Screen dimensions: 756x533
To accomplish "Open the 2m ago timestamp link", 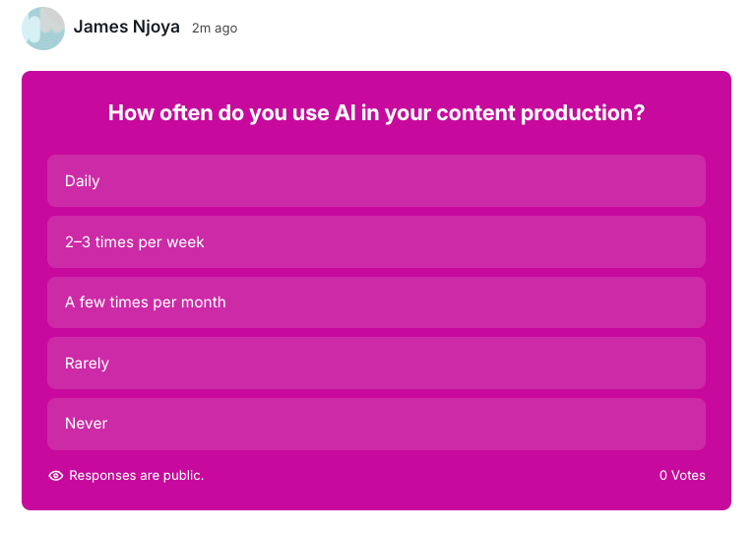I will coord(215,29).
